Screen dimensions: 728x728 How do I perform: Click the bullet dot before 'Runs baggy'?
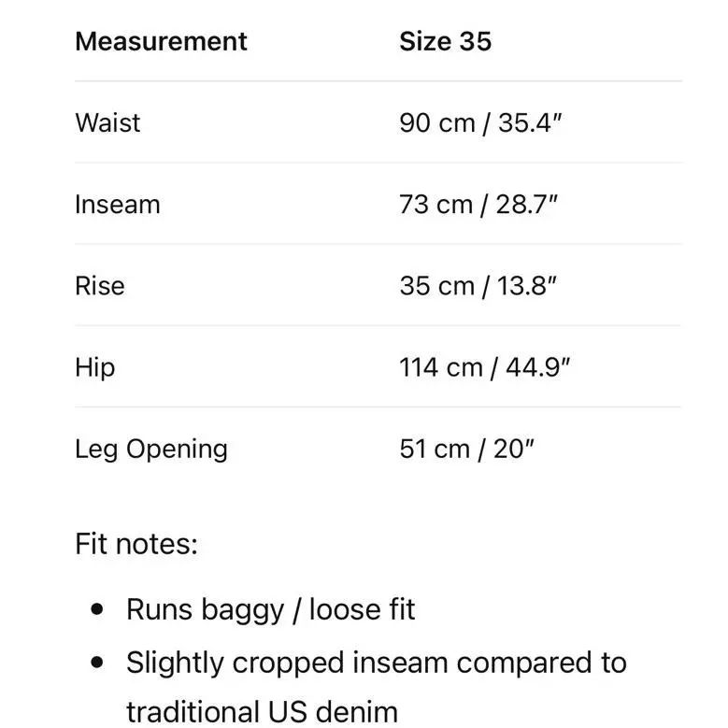click(97, 609)
